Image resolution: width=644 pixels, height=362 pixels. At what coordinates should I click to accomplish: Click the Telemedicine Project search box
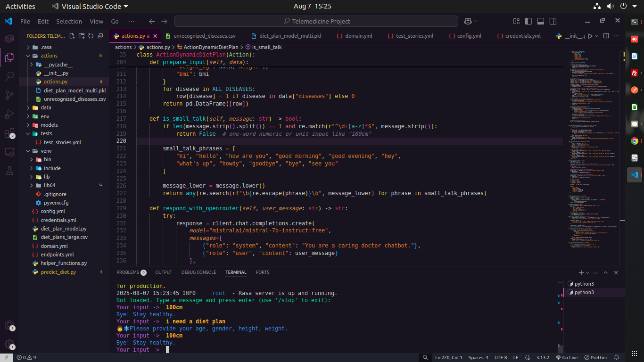pyautogui.click(x=316, y=21)
